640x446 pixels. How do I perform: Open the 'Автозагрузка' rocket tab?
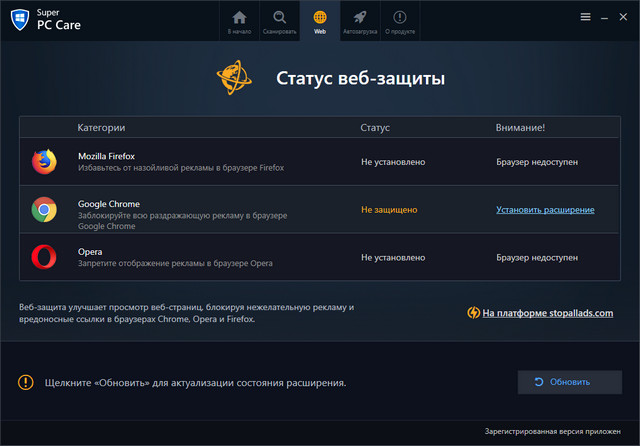360,21
